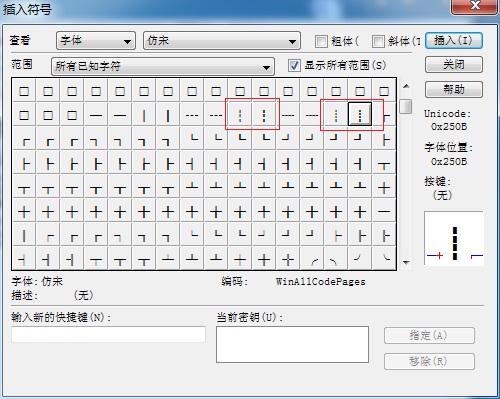Pick the first box glyph in the grid's top-left cell

click(x=24, y=91)
